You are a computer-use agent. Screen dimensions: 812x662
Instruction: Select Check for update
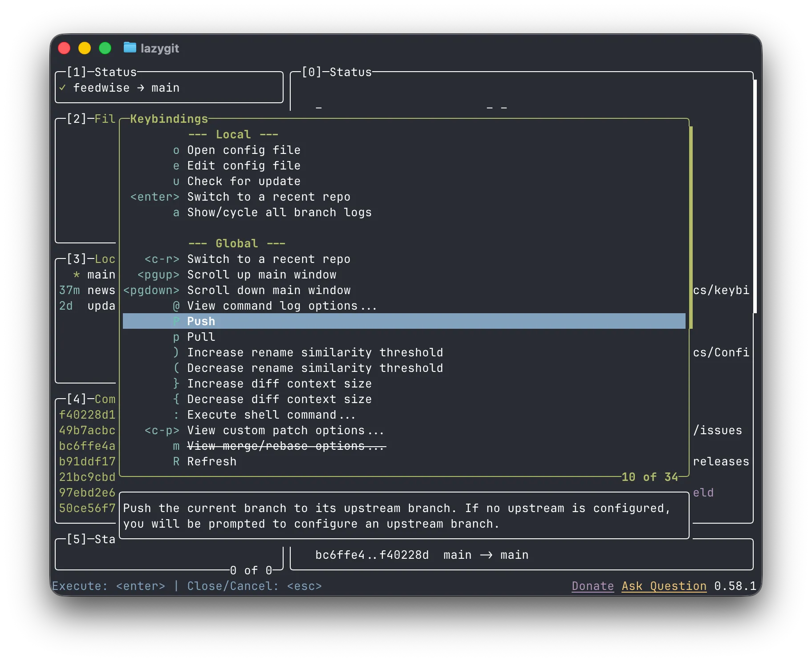[244, 181]
